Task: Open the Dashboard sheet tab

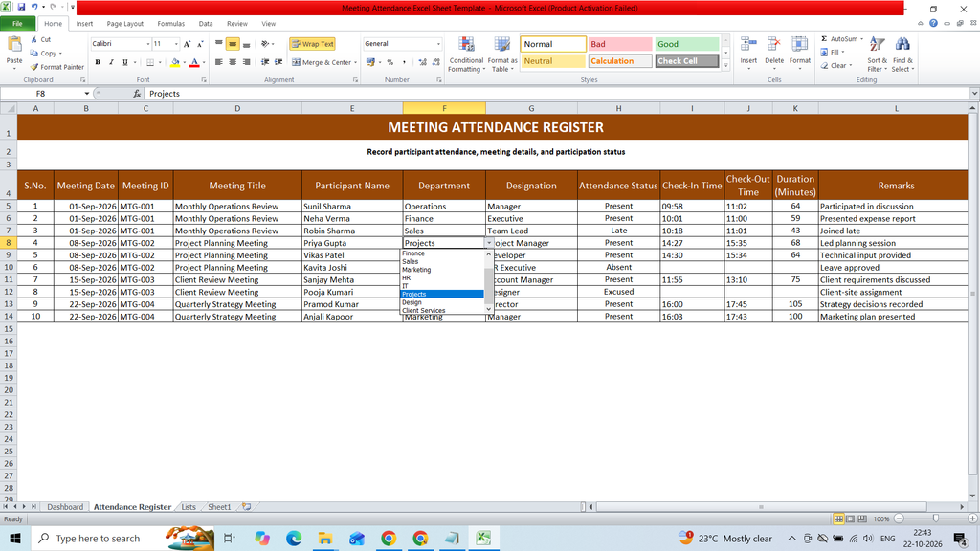Action: click(65, 507)
